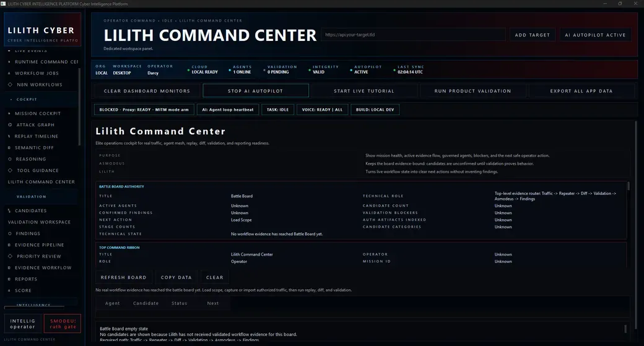Viewport: 644px width, 346px height.
Task: Click the Build: Local Dev chip
Action: (x=375, y=110)
